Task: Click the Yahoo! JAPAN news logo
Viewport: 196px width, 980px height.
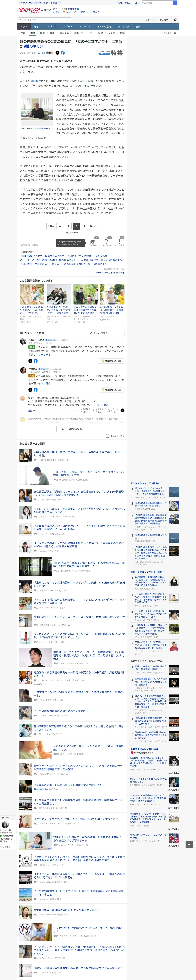Action: coord(35,10)
